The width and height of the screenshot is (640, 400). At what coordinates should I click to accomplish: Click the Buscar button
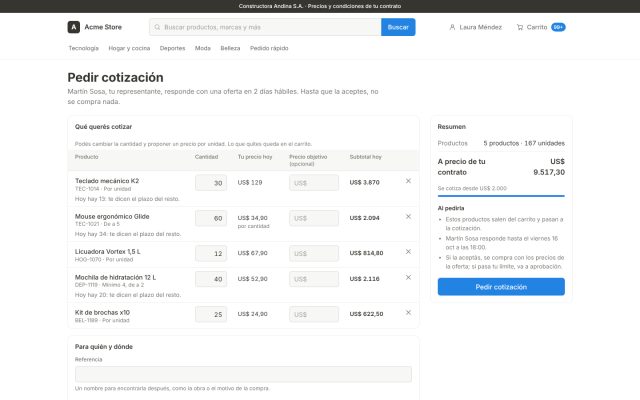398,27
